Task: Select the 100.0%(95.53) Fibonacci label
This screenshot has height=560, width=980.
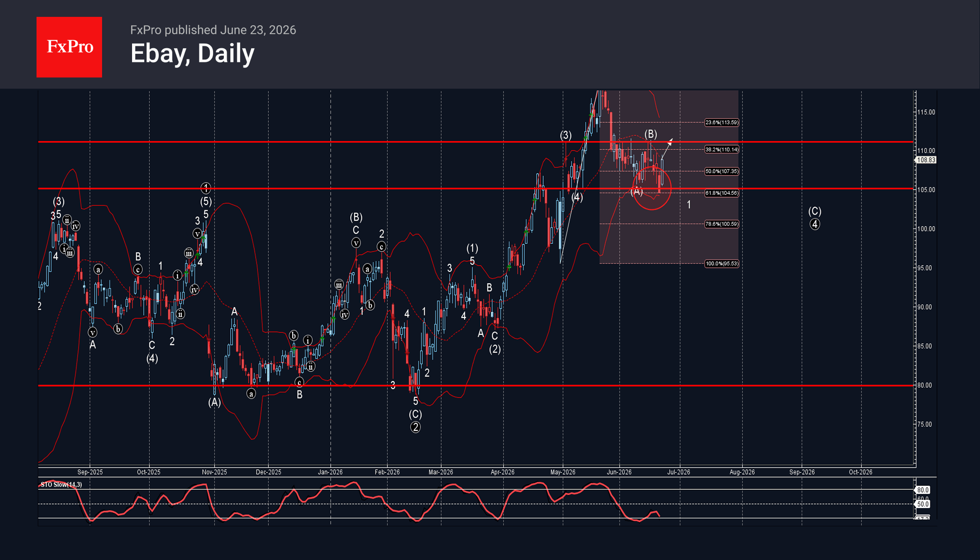Action: (722, 264)
